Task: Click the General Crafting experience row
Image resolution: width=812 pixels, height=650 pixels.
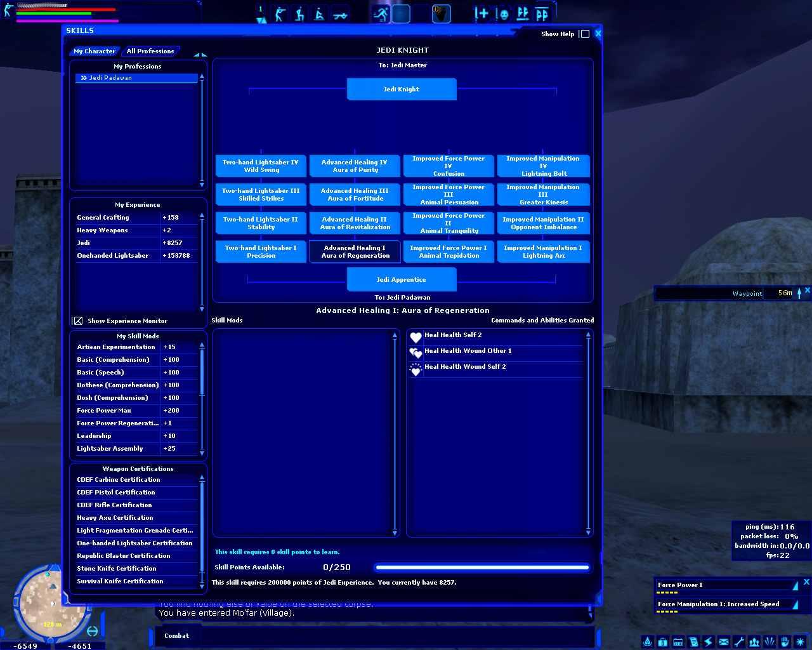Action: [x=137, y=218]
